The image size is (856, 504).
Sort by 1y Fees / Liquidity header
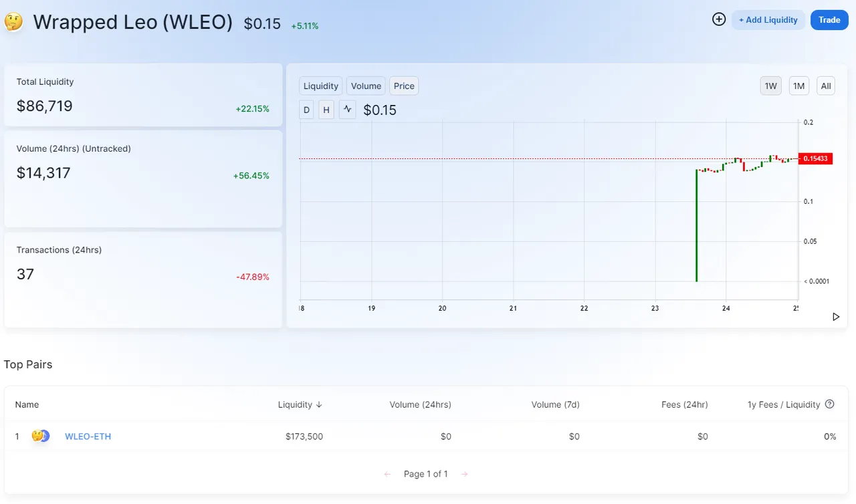(x=784, y=404)
